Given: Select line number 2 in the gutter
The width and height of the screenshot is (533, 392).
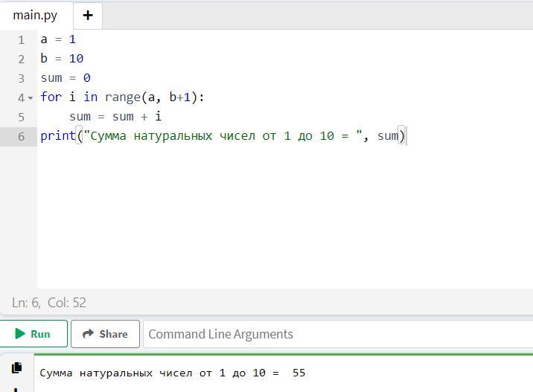Looking at the screenshot, I should coord(21,59).
